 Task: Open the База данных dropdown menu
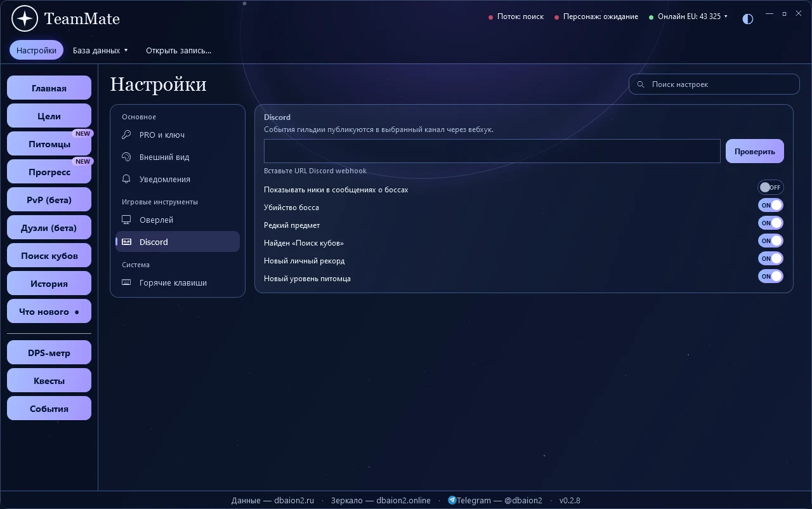point(100,50)
